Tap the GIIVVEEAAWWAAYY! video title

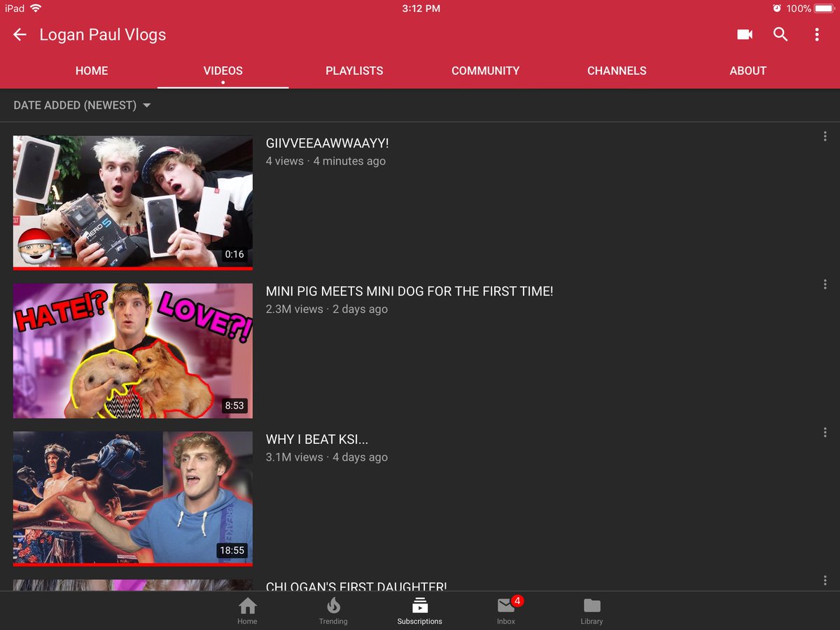pyautogui.click(x=327, y=143)
